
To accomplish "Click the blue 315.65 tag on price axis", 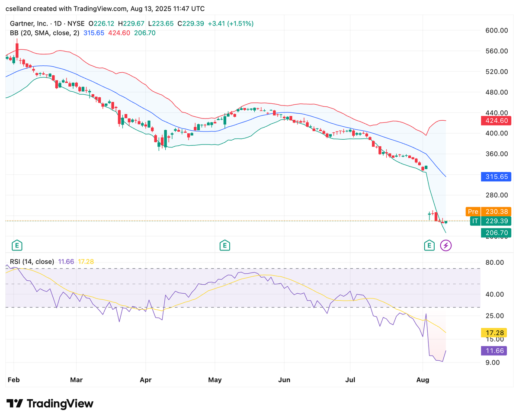I will [496, 176].
